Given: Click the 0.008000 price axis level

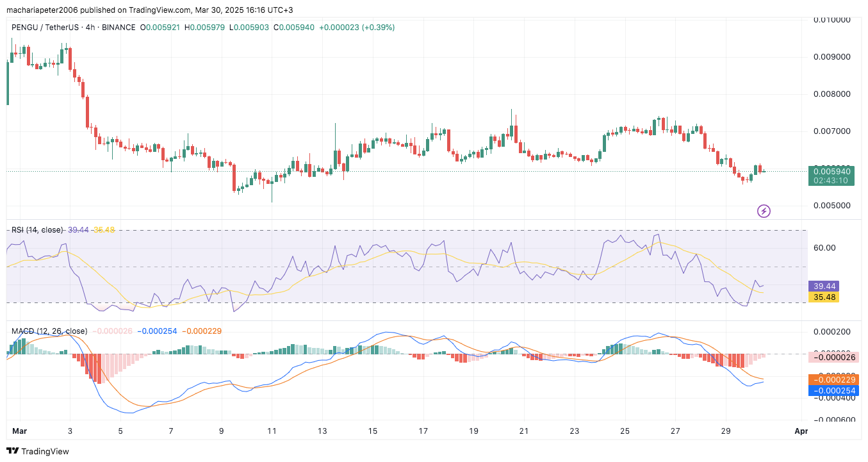Looking at the screenshot, I should tap(831, 94).
